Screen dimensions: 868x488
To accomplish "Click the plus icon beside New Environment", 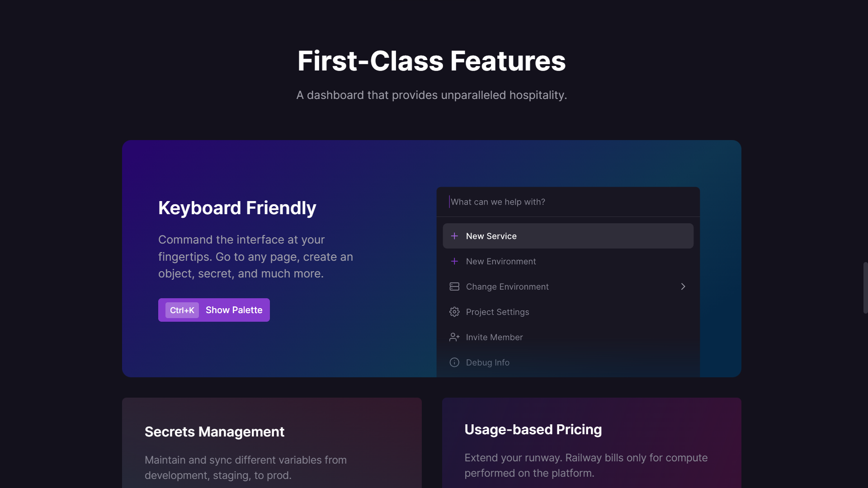I will pyautogui.click(x=454, y=261).
